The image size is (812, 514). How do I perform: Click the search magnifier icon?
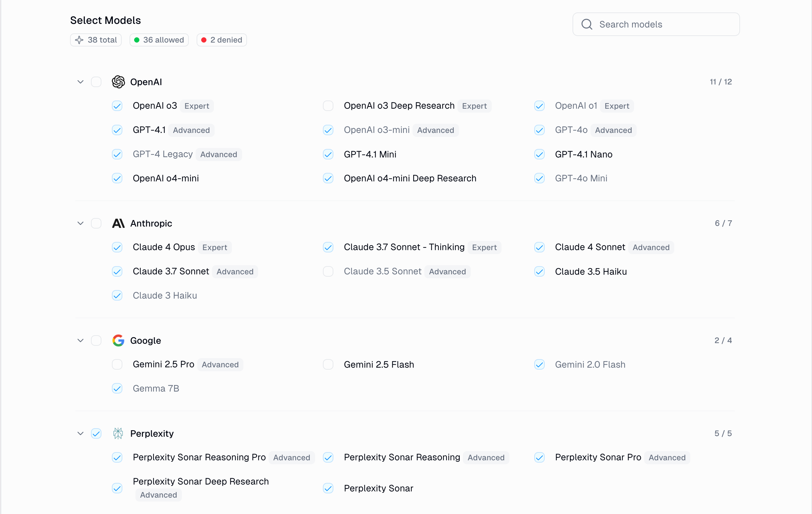[587, 24]
